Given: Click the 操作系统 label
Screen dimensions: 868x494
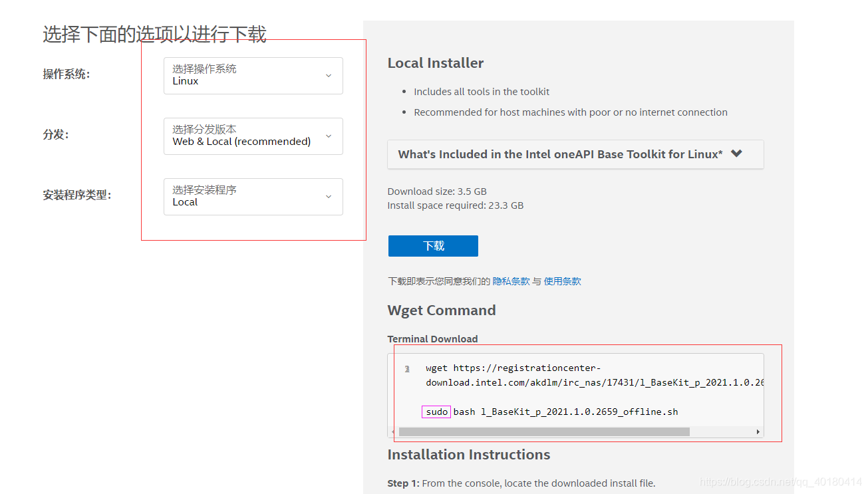Looking at the screenshot, I should [x=67, y=74].
